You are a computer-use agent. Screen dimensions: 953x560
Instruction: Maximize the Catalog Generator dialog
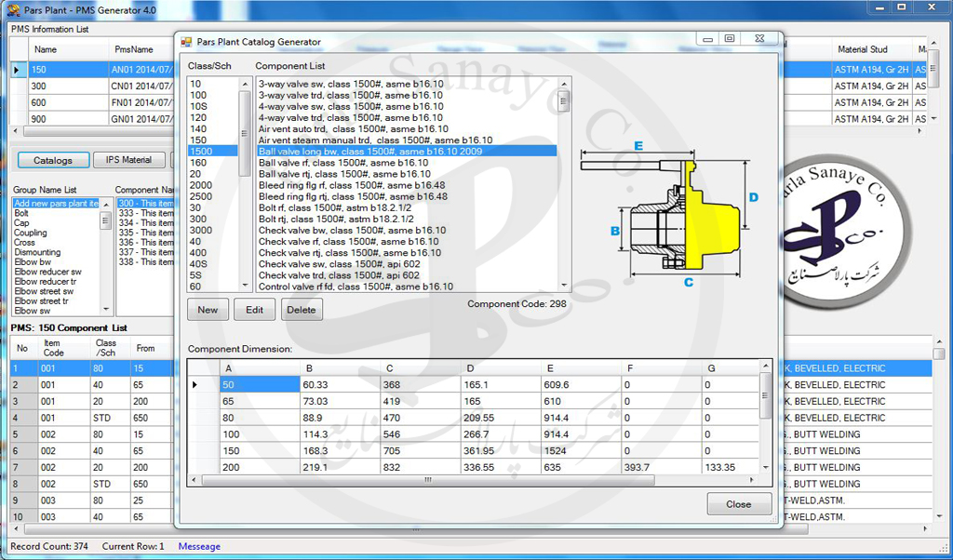[730, 38]
